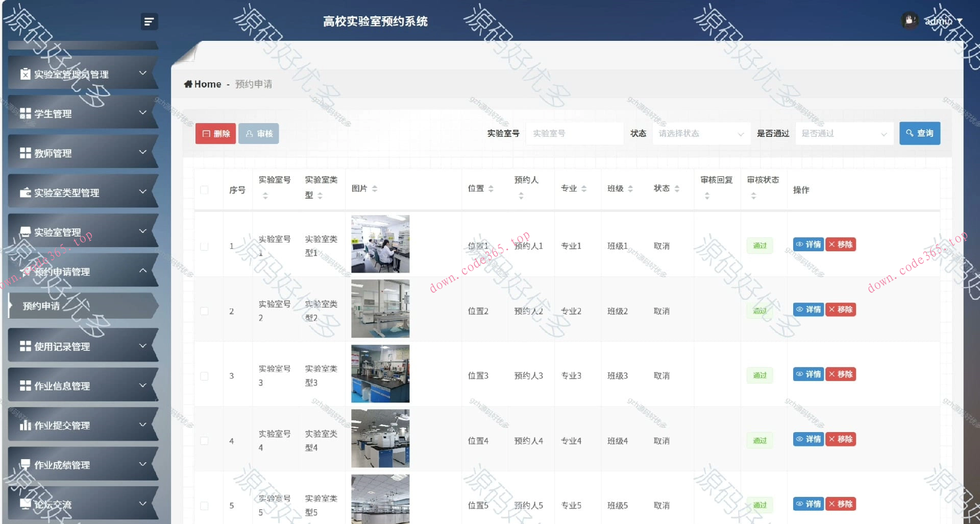Click the 审核 button in the toolbar
This screenshot has height=524, width=980.
258,133
